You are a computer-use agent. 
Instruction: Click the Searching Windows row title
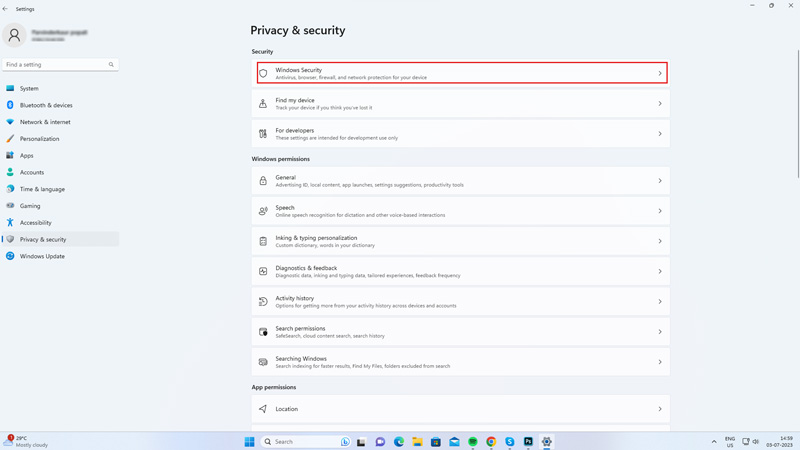301,359
